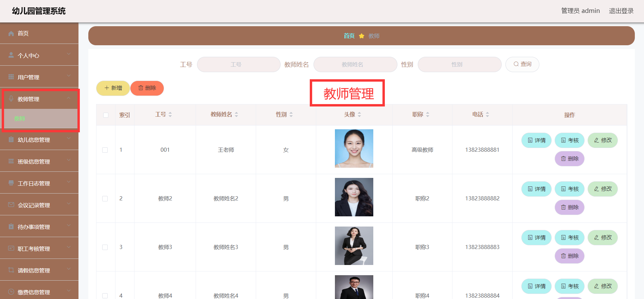Sort by 职称 column arrows

tap(428, 115)
